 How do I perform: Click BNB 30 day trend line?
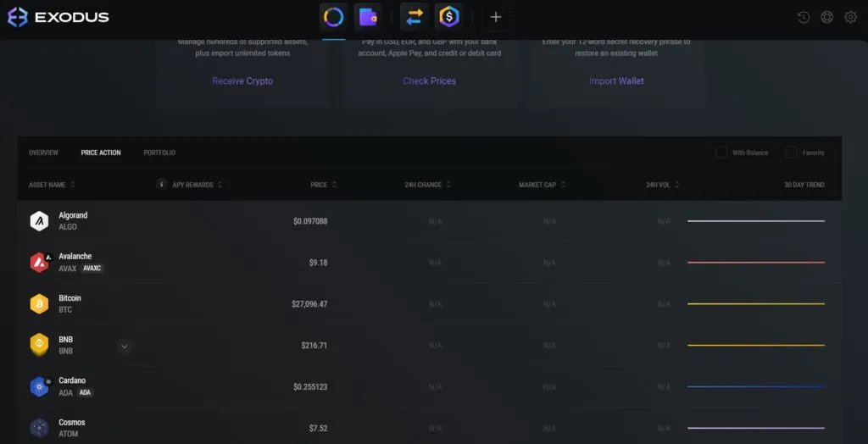[755, 345]
